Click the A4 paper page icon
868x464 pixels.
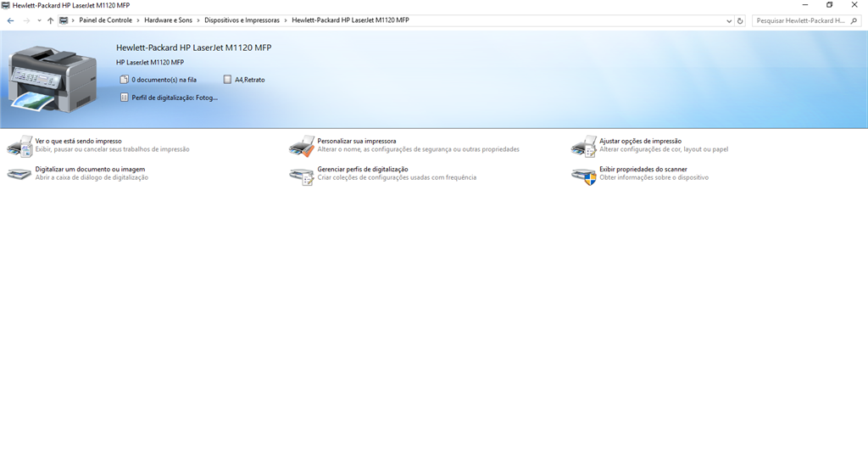coord(227,80)
